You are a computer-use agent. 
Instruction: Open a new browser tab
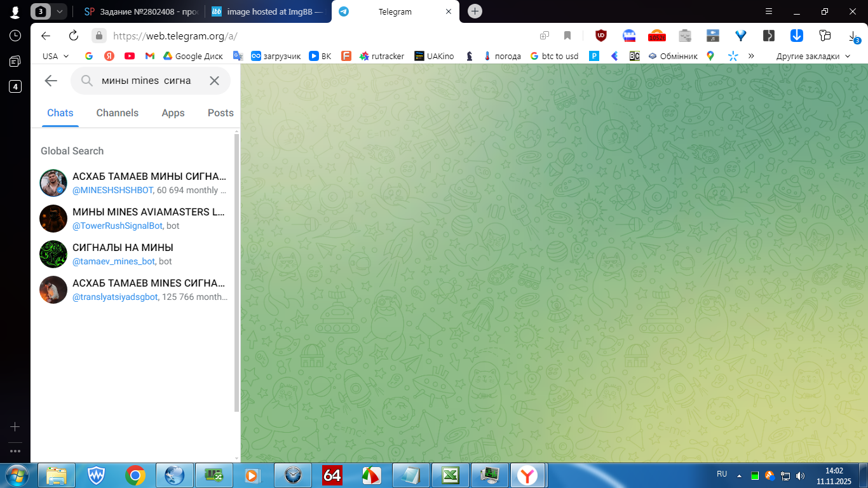click(x=475, y=11)
